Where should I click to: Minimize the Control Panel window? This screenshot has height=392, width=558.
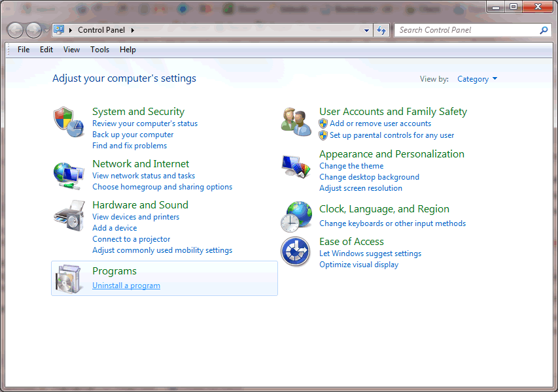pos(496,7)
